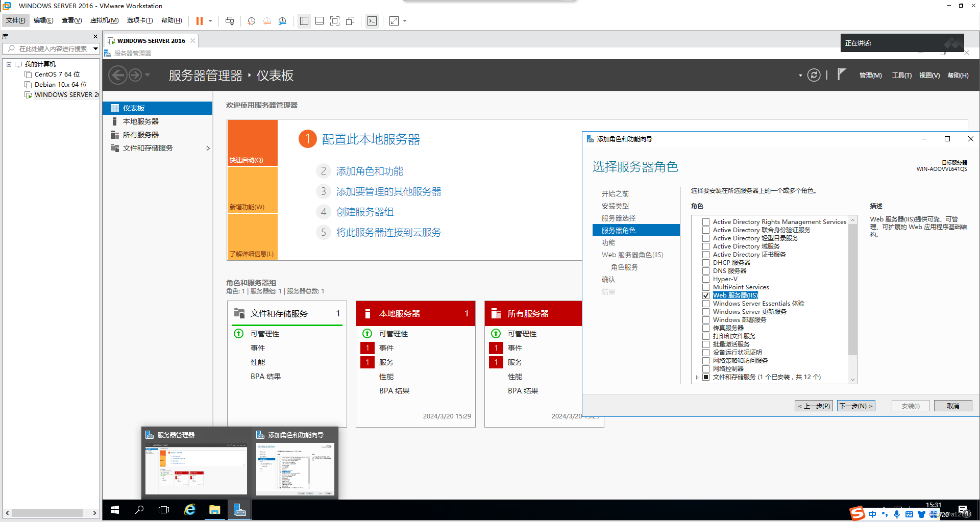Click the taskbar search icon

pos(139,510)
